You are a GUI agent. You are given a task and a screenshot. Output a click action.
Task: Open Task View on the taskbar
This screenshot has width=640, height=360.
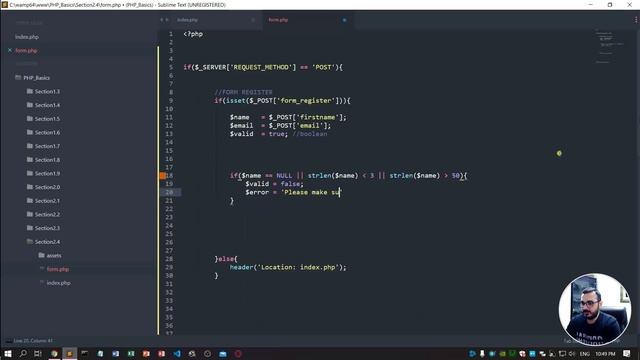[x=38, y=353]
